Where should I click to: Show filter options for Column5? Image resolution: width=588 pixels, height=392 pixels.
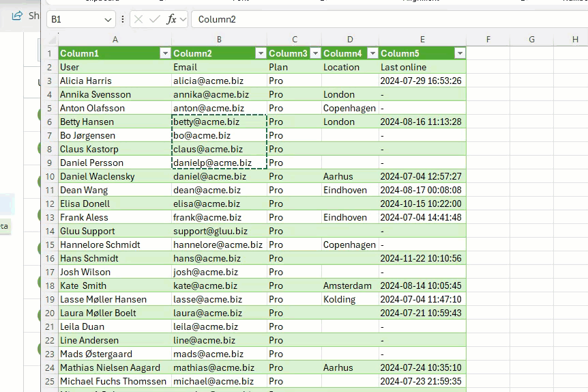(x=460, y=53)
